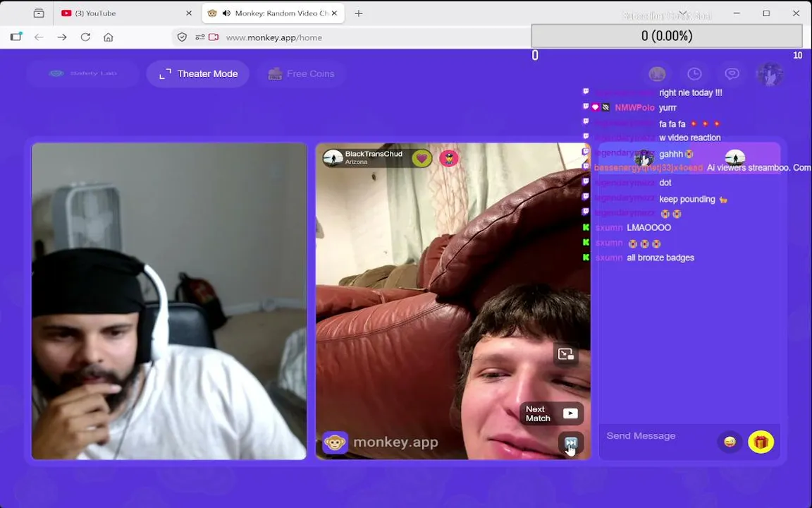Click the Next Match button
Screen dimensions: 812x508
(551, 413)
